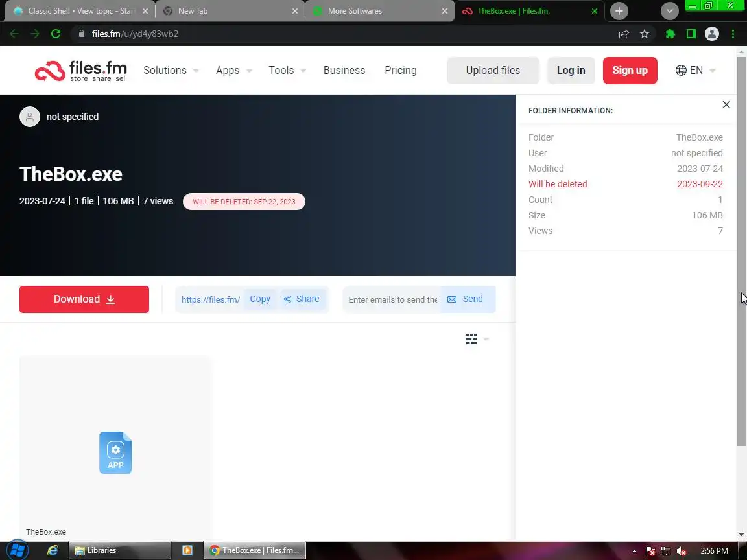Open the Action Center flag tray icon

[x=650, y=551]
